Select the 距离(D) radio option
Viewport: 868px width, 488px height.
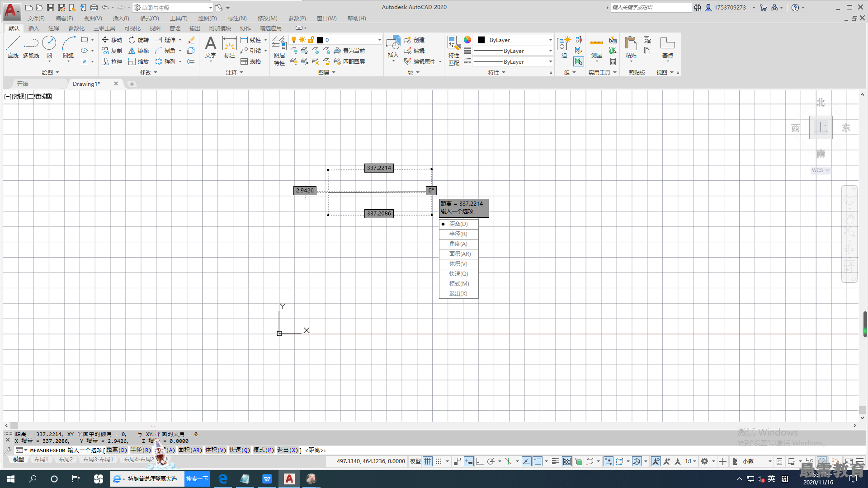coord(458,224)
